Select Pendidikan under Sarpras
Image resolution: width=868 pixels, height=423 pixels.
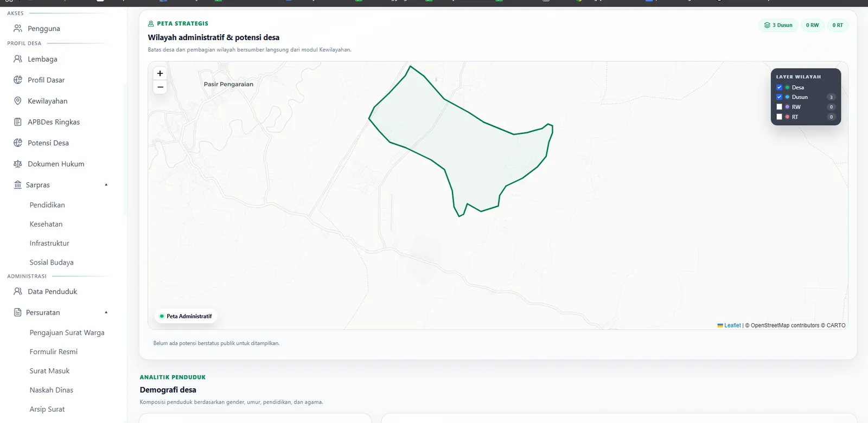(x=47, y=205)
